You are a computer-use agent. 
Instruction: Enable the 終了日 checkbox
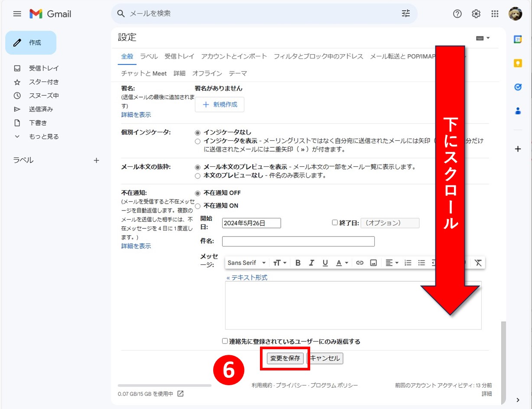point(334,223)
